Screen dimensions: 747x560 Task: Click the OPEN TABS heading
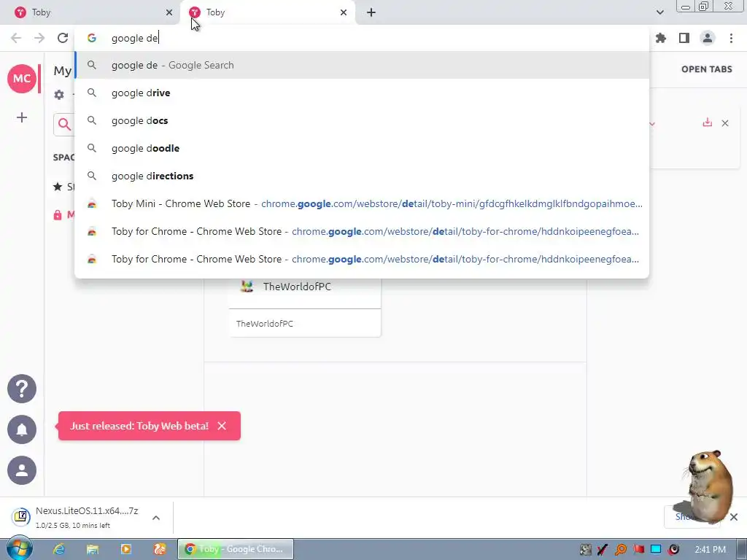pyautogui.click(x=706, y=69)
